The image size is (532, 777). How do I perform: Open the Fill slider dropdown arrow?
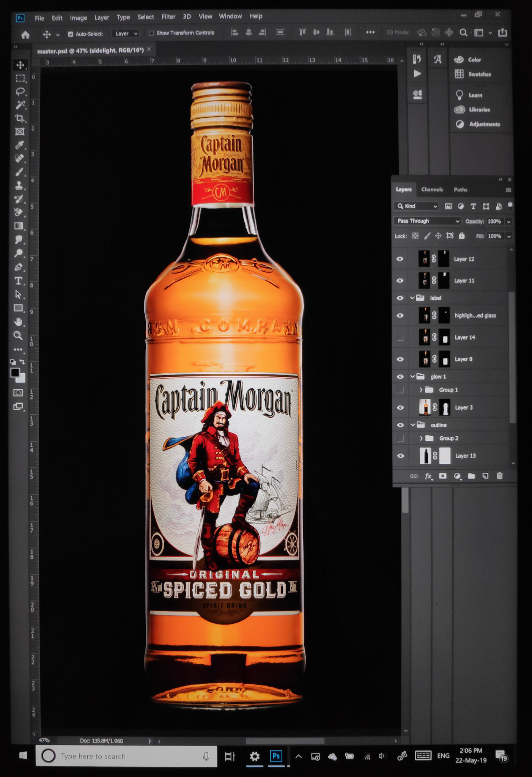pyautogui.click(x=509, y=236)
